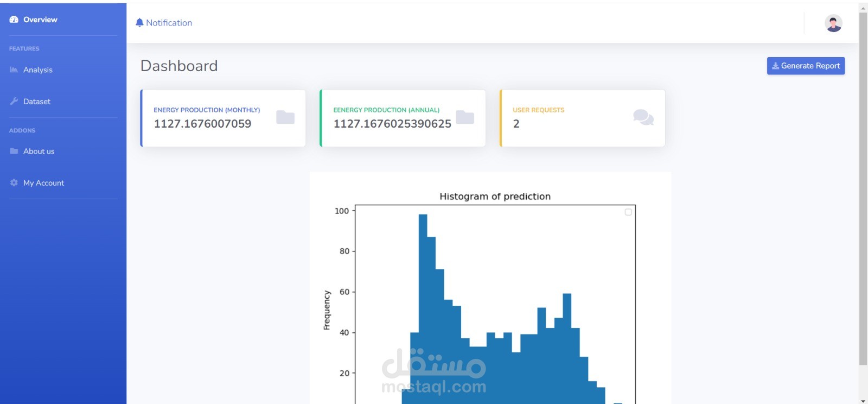This screenshot has height=404, width=868.
Task: Click the vertical page scrollbar thumb
Action: click(863, 188)
